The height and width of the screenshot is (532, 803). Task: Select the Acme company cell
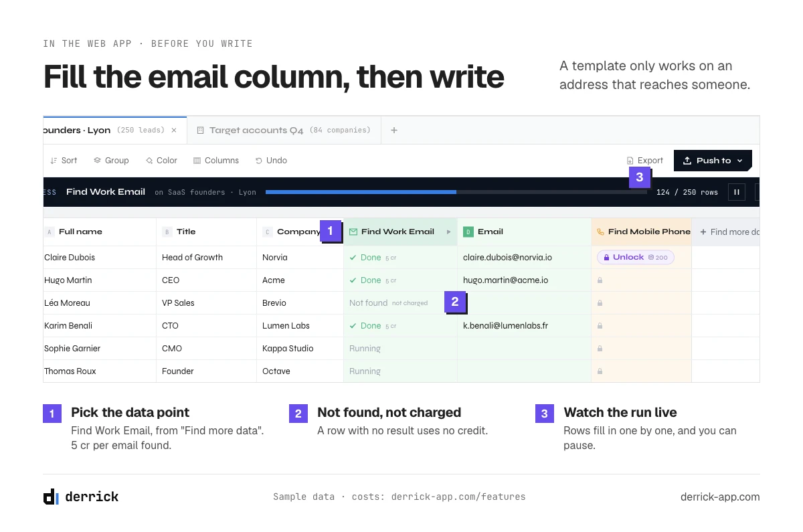300,280
